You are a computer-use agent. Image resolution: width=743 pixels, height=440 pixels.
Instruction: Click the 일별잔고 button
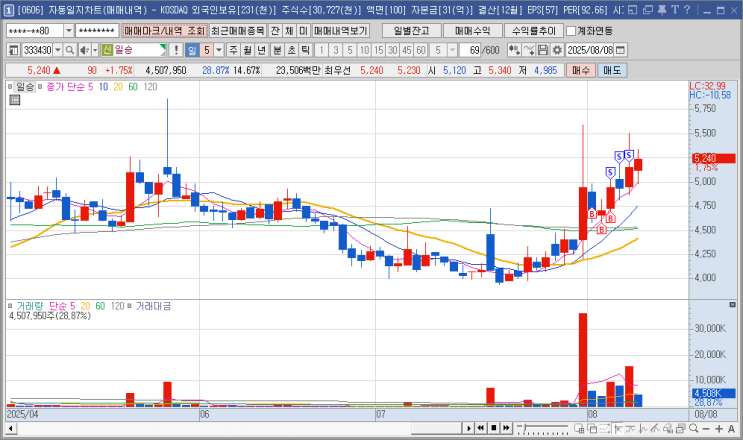(x=411, y=31)
